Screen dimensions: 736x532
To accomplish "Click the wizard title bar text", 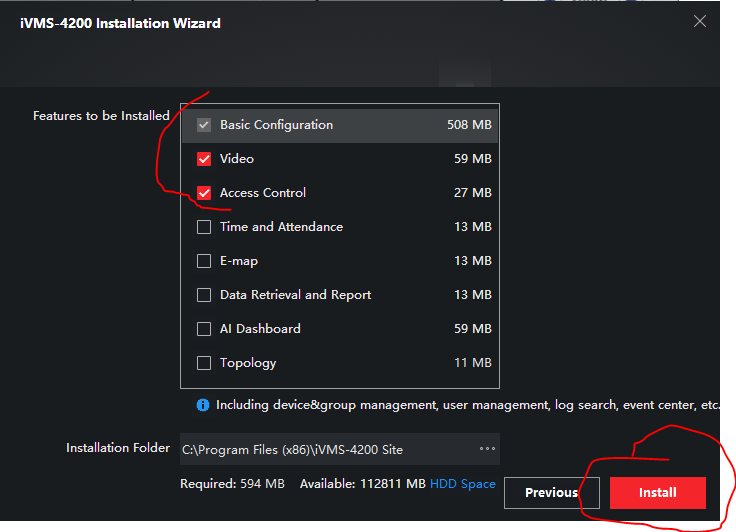I will click(x=120, y=22).
